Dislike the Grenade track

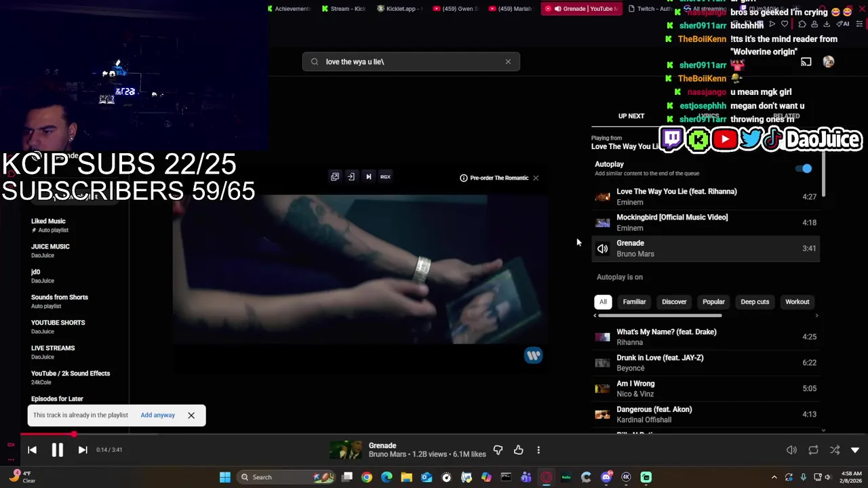[498, 449]
